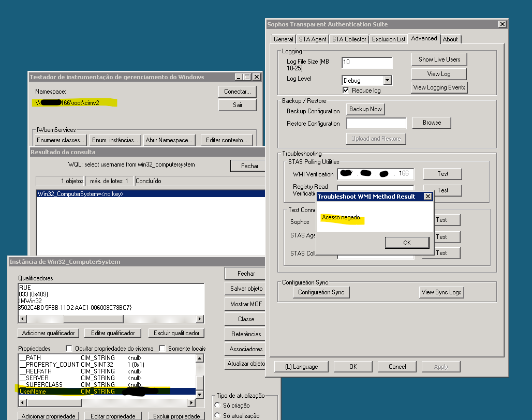532x420 pixels.
Task: Click Cancel in the Sophos suite window
Action: [397, 367]
